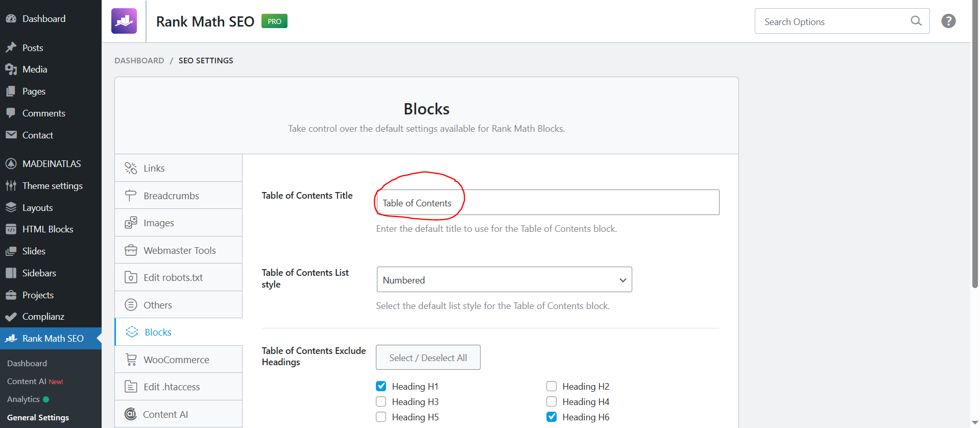Image resolution: width=980 pixels, height=428 pixels.
Task: Open General Settings submenu item
Action: pyautogui.click(x=38, y=417)
